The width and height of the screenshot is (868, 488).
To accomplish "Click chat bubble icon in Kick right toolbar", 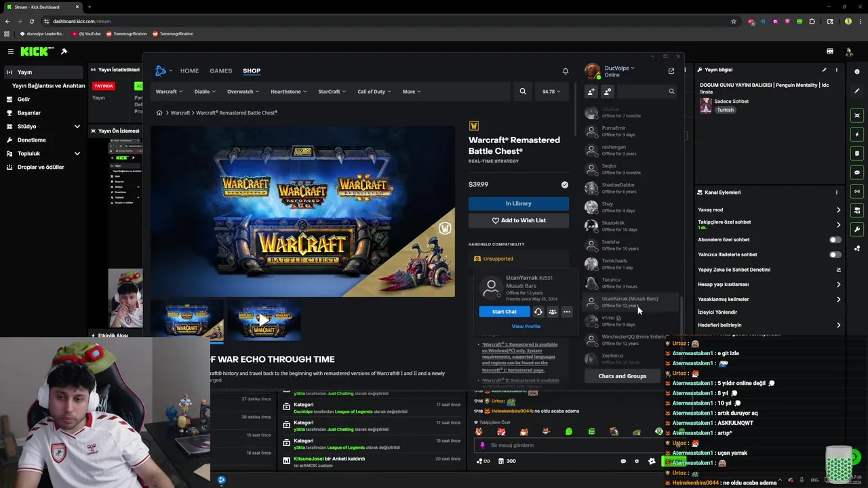I will point(857,172).
